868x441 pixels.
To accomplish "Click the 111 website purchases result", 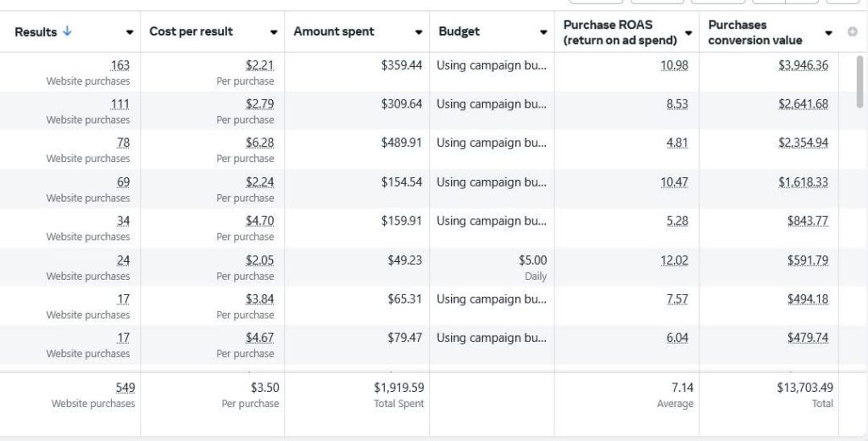I will click(120, 104).
